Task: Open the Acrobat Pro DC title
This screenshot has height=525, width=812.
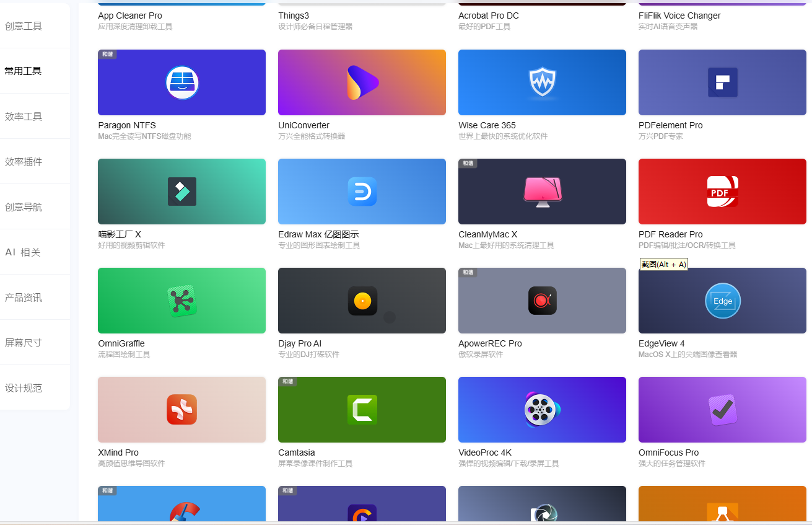Action: [x=489, y=15]
